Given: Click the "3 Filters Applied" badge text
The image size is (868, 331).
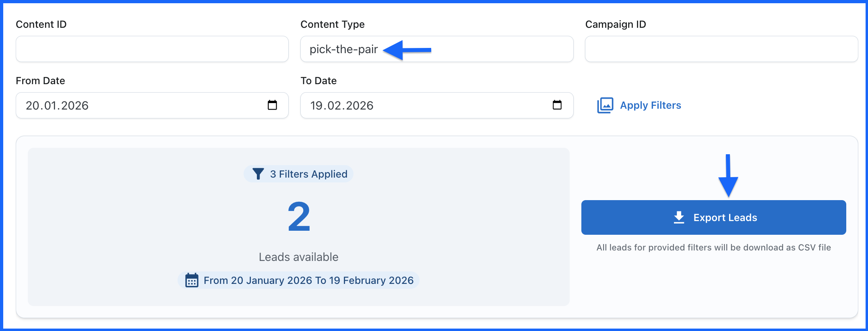Looking at the screenshot, I should pos(308,174).
